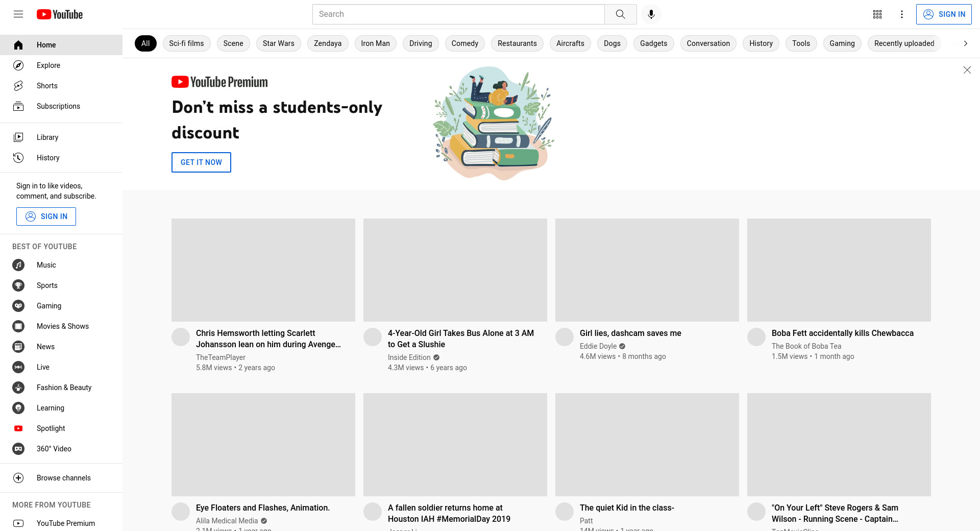Select Home in the sidebar

point(61,45)
